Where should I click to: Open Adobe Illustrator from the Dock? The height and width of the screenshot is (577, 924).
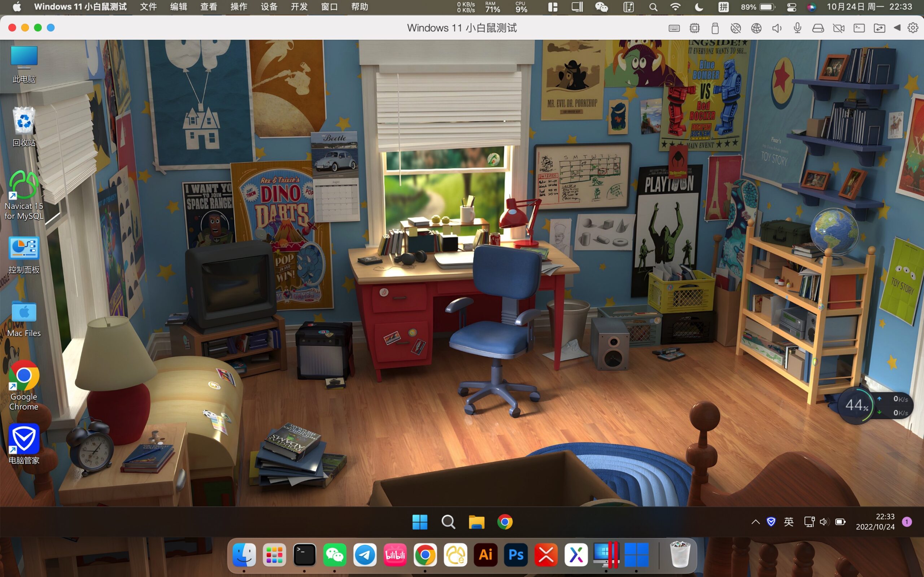click(x=485, y=555)
